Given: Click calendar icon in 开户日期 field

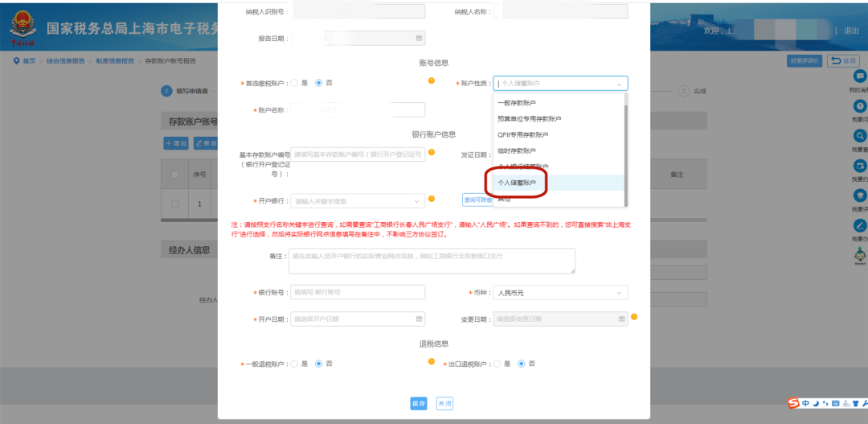Looking at the screenshot, I should click(x=419, y=319).
